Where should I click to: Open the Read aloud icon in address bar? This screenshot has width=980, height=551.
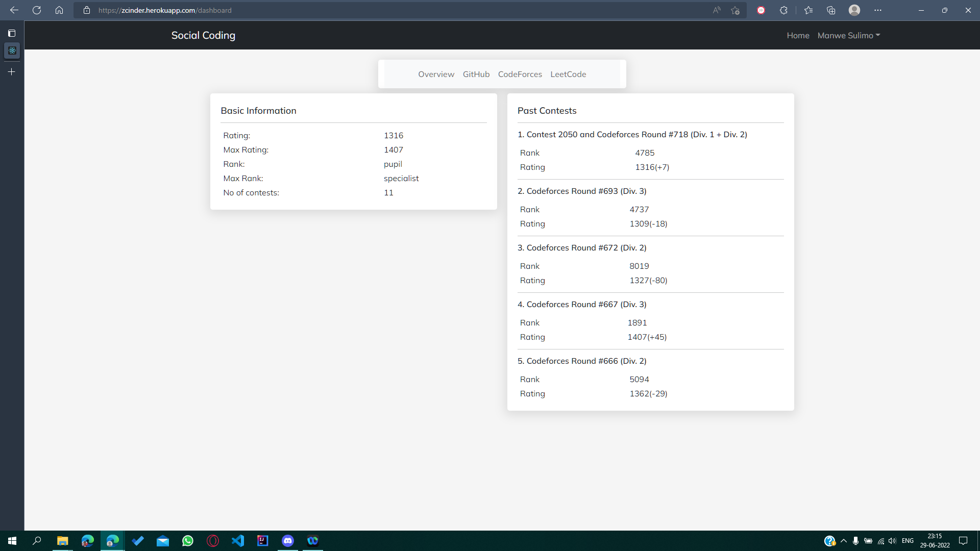(x=717, y=10)
